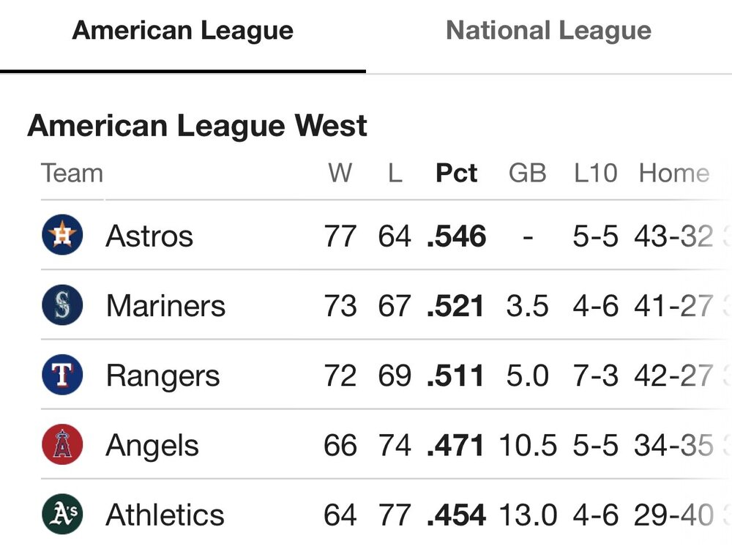Screen dimensions: 732x560
Task: Switch to the National League tab
Action: 548,31
